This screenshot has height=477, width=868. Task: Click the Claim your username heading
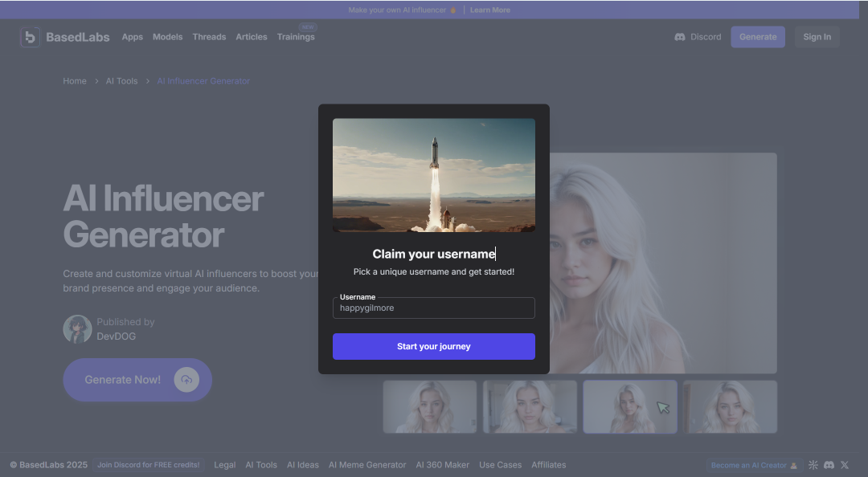click(x=434, y=254)
